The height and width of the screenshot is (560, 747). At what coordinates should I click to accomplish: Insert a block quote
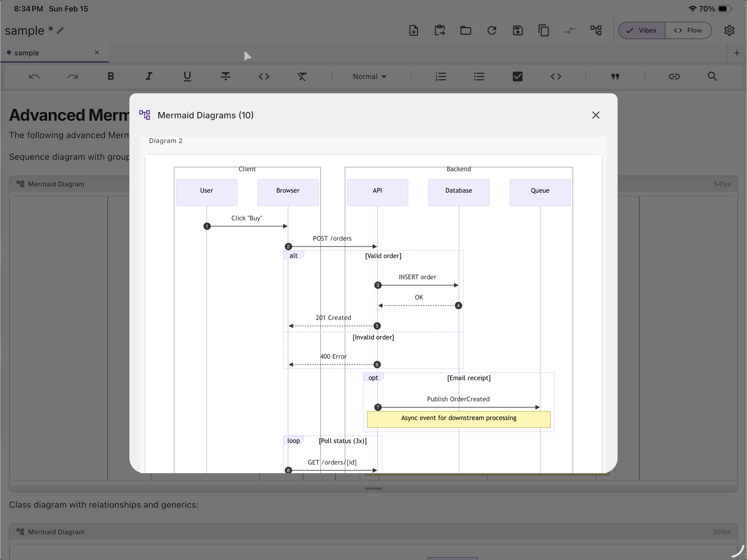(615, 77)
